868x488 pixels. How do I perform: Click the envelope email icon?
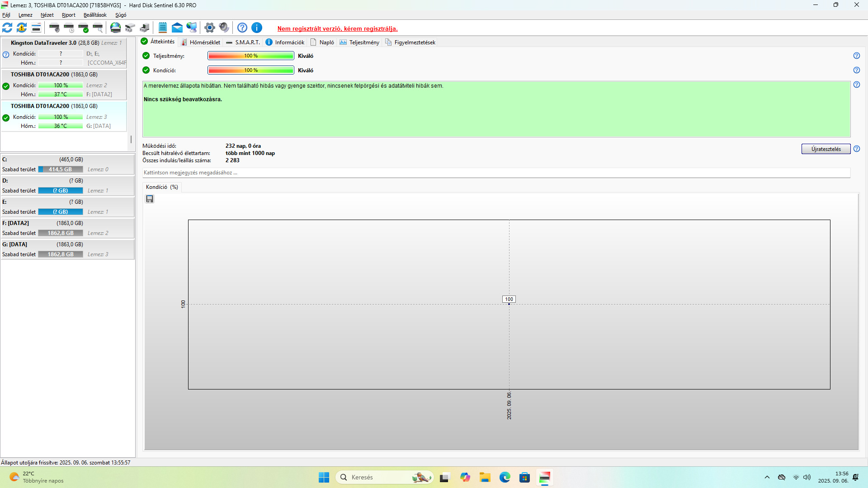pos(177,28)
